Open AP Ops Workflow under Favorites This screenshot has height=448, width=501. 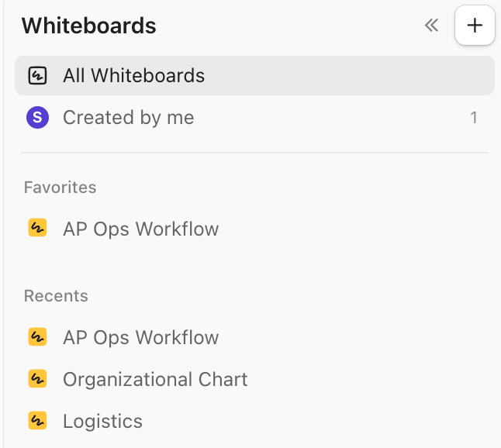pos(140,229)
